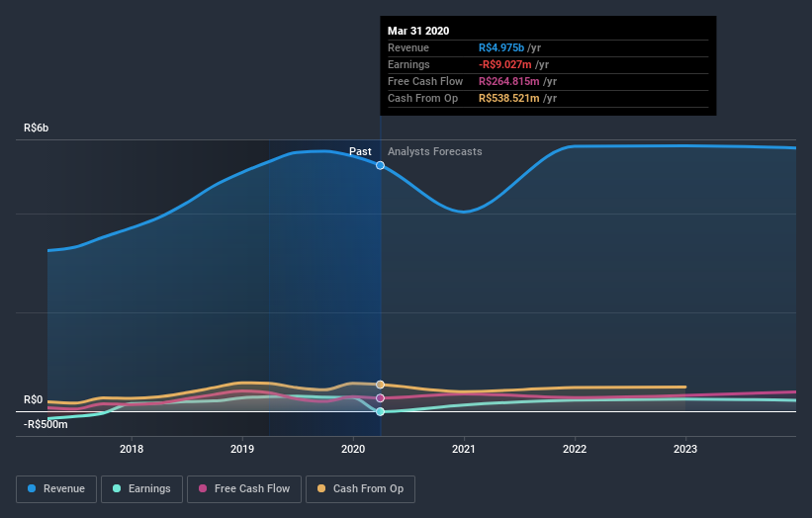Click the Analysts Forecasts label
The width and height of the screenshot is (812, 518).
(435, 151)
